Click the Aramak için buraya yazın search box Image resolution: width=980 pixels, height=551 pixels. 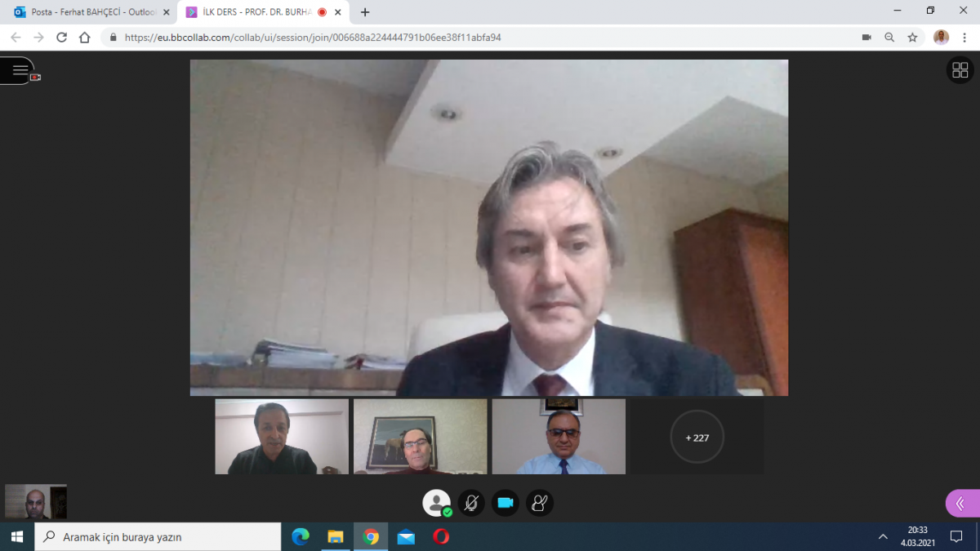click(158, 537)
